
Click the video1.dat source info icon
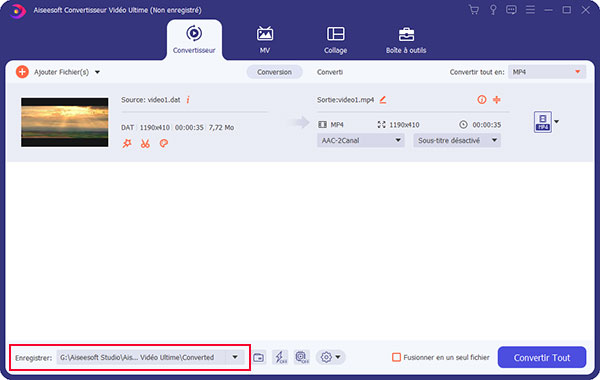pos(188,100)
